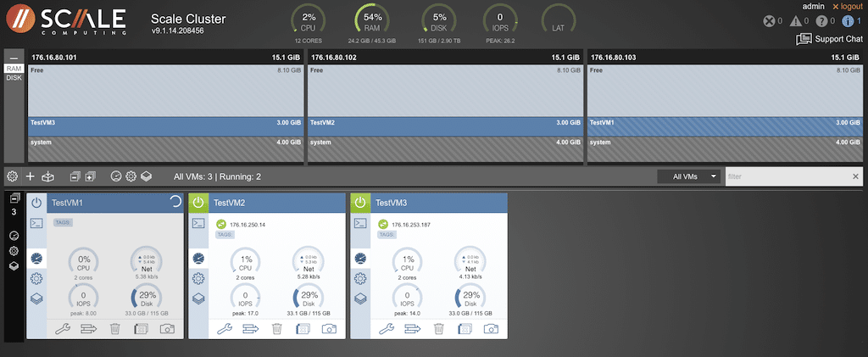Switch node view to DISK
Screen dimensions: 868x357
coord(14,78)
